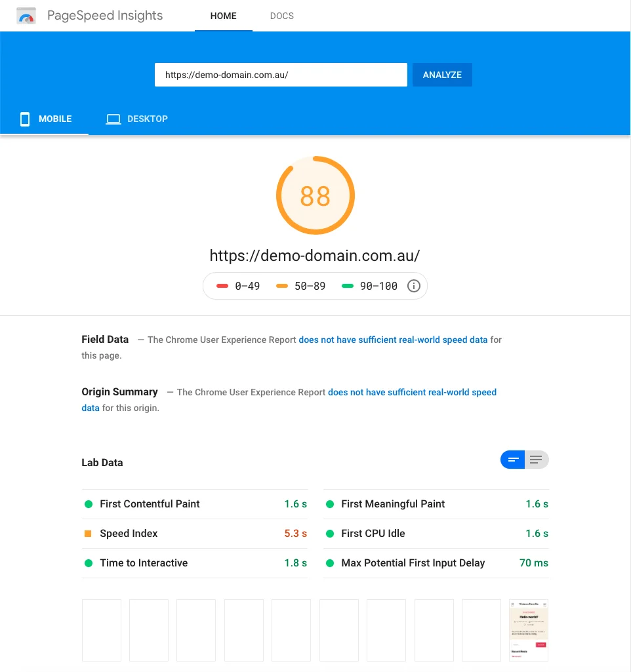
Task: Click green dot beside Time to Interactive
Action: pyautogui.click(x=88, y=563)
